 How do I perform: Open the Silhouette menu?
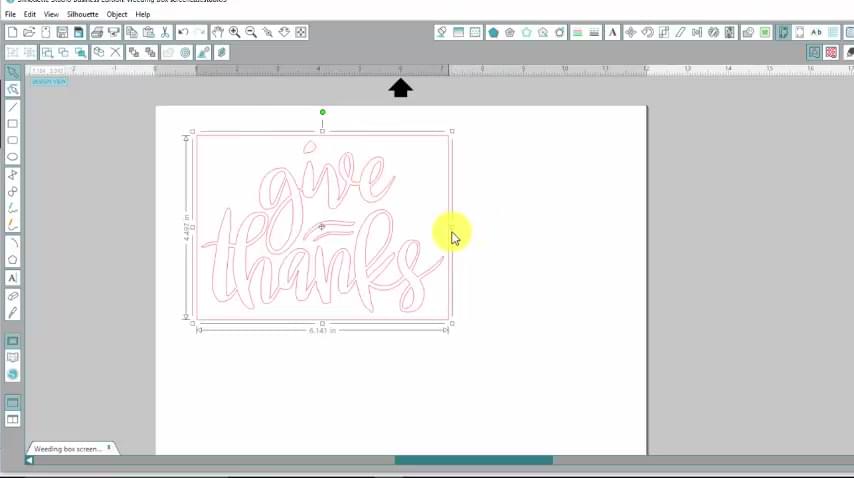coord(82,14)
